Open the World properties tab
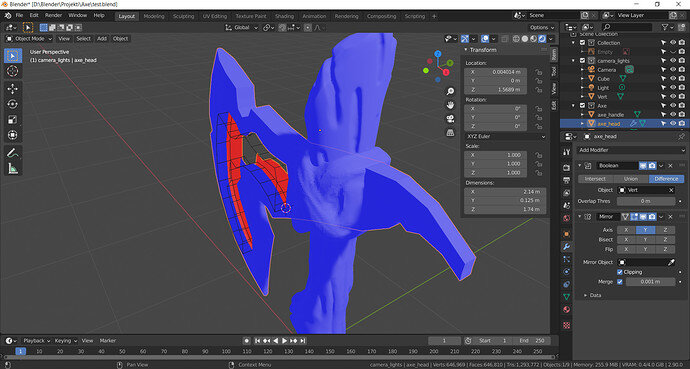The image size is (690, 369). click(567, 218)
